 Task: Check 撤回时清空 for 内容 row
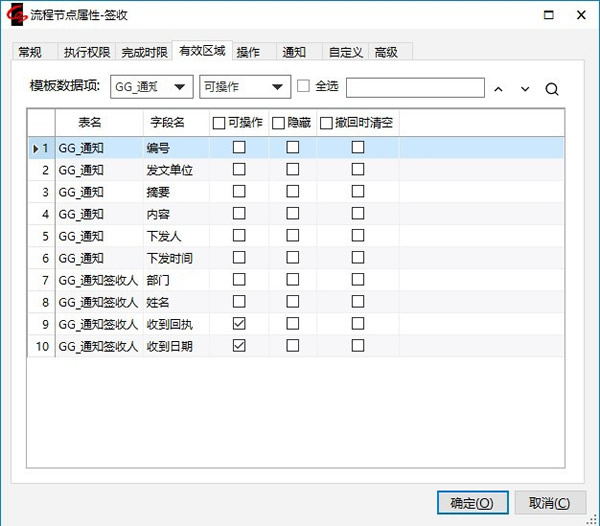pyautogui.click(x=357, y=213)
